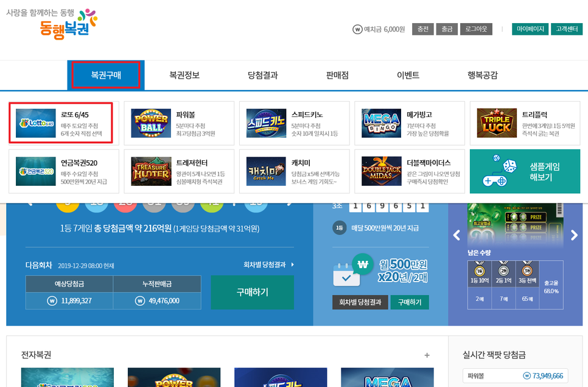Open Mega thumbnail in 전자복권 section
This screenshot has height=387, width=588.
(387, 377)
